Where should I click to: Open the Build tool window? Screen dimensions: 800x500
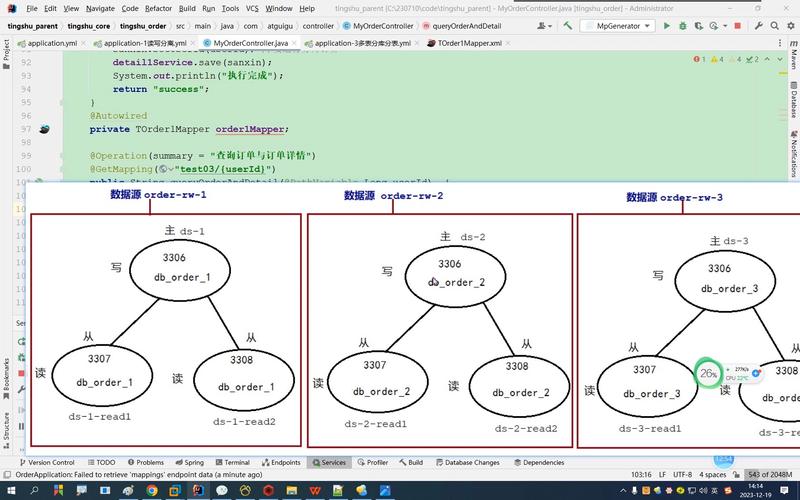(x=411, y=462)
